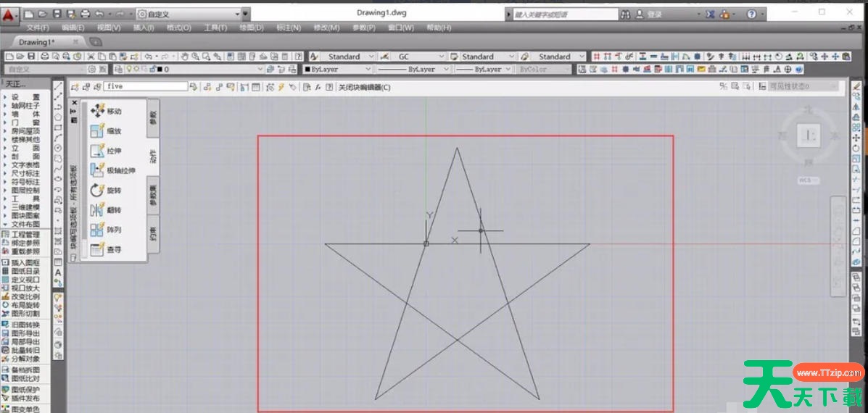Select the 拉伸 stretch action
This screenshot has height=413, width=868.
pyautogui.click(x=106, y=151)
